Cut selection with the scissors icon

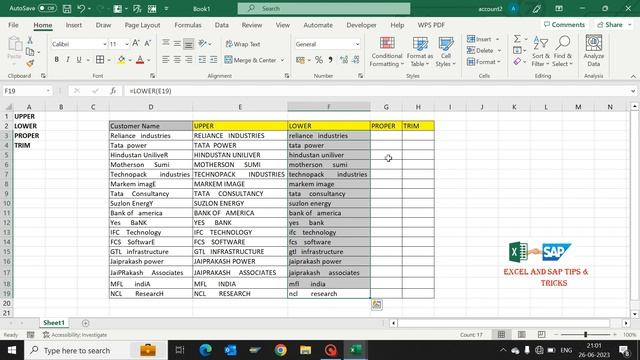point(30,40)
